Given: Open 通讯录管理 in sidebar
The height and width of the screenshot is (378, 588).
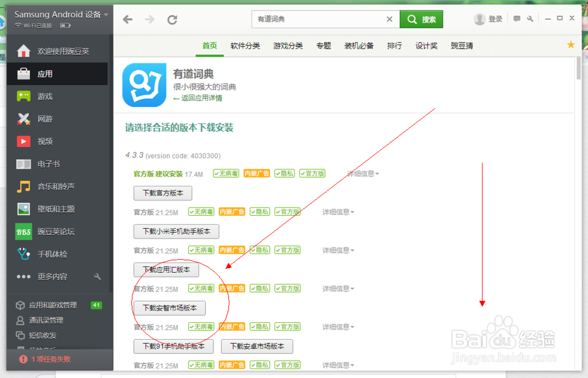Looking at the screenshot, I should (39, 320).
